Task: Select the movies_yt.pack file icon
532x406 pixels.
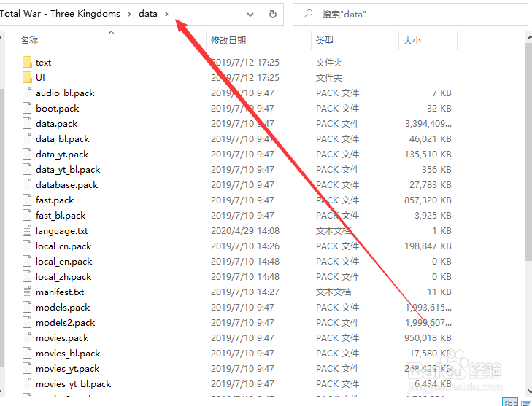Action: [x=27, y=368]
